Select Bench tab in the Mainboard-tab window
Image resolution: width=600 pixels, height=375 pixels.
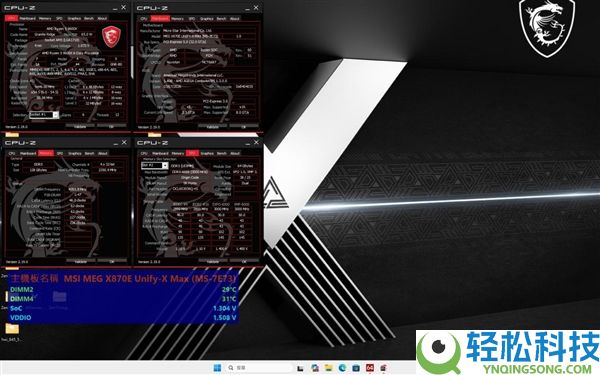coord(221,18)
